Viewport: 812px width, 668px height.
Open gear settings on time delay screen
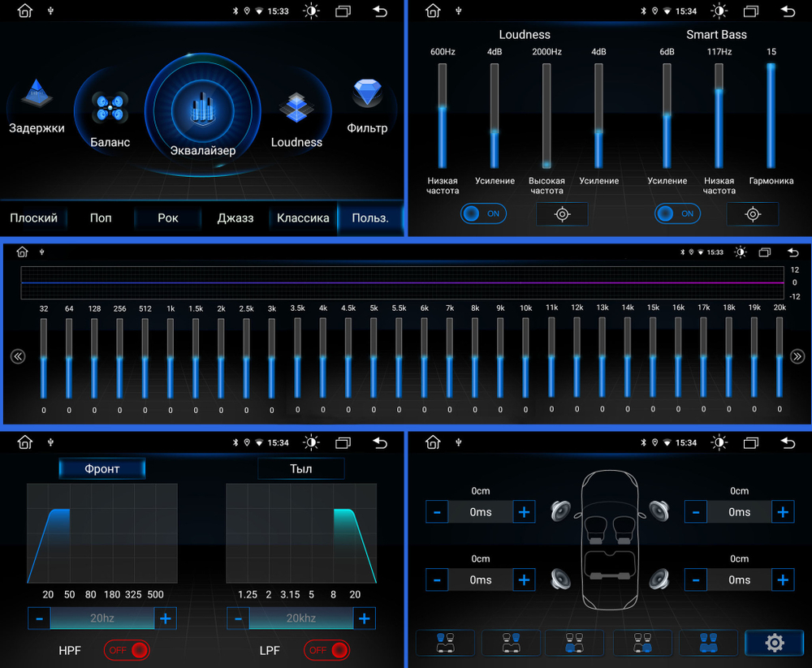click(x=775, y=643)
